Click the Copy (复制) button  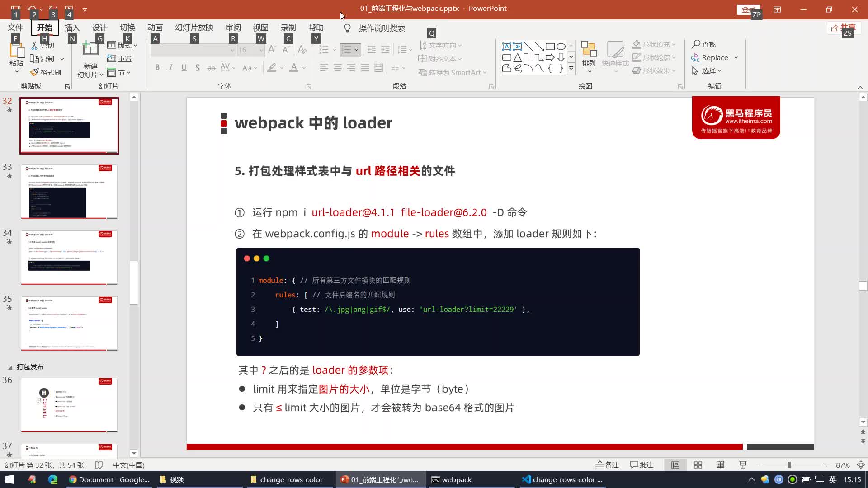(42, 59)
